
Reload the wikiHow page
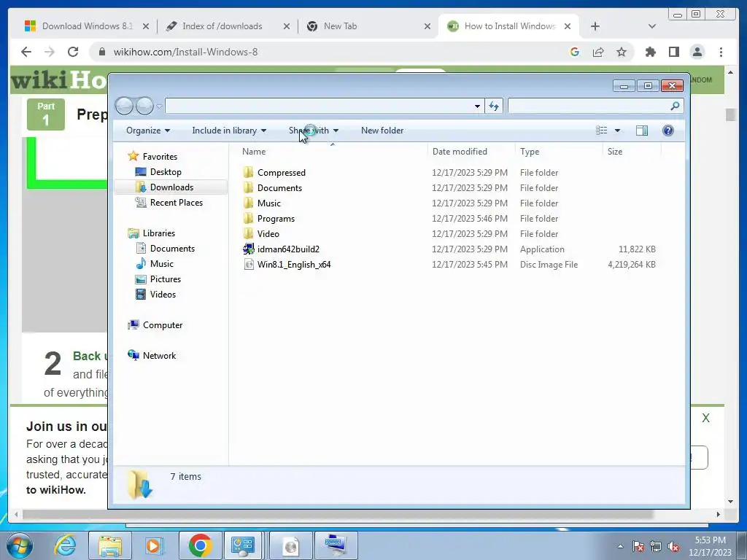(73, 52)
